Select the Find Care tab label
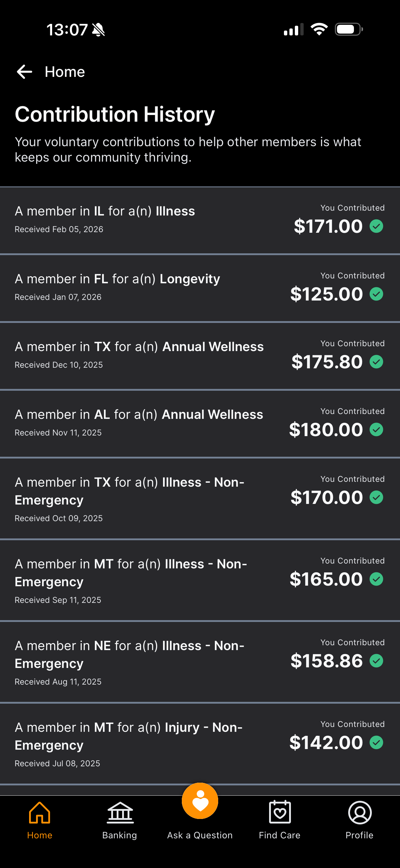Screen dimensions: 400x868 (280, 835)
